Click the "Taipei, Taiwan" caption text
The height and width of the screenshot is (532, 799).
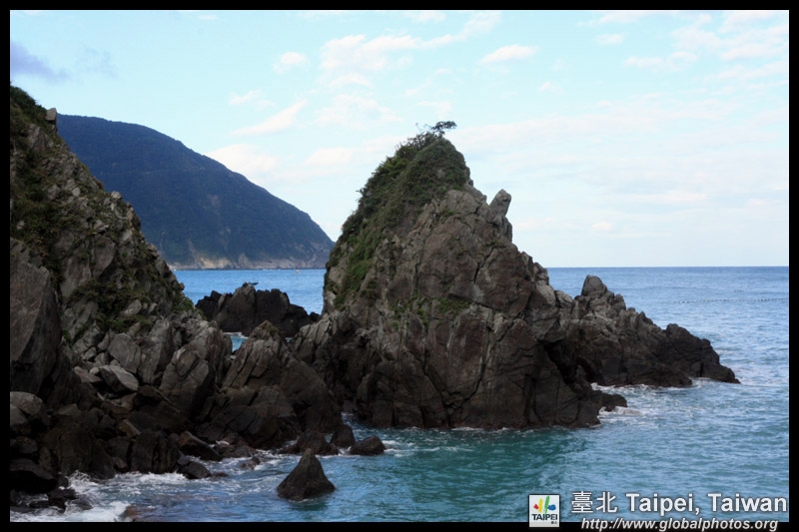pyautogui.click(x=705, y=503)
